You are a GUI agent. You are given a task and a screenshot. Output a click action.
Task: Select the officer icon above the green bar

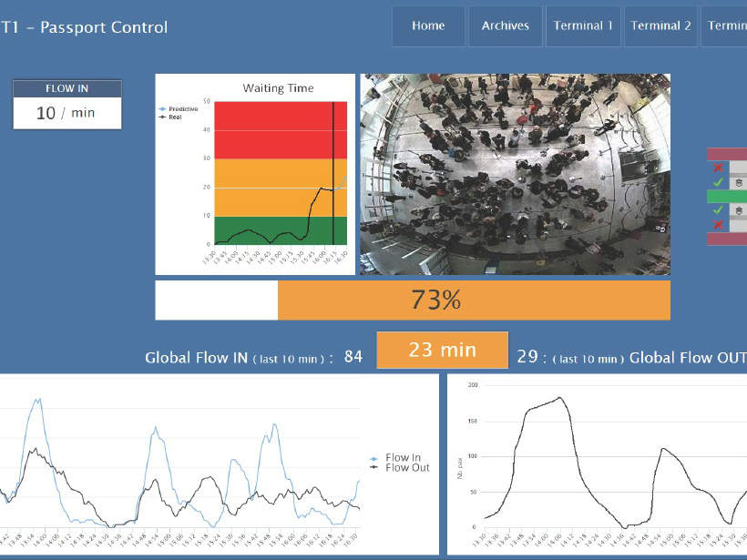point(738,182)
